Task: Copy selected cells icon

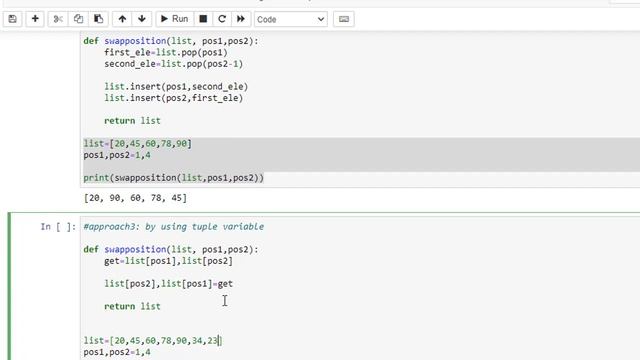Action: coord(78,19)
